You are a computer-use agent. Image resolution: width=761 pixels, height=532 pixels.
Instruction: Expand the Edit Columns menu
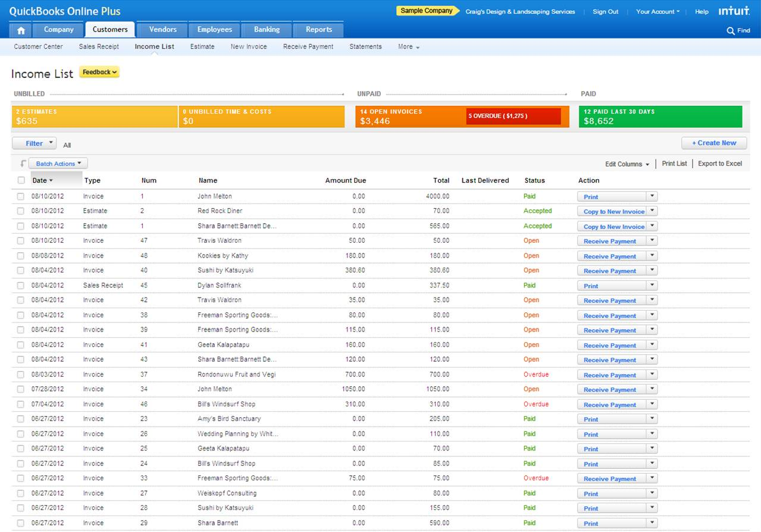[x=627, y=164]
